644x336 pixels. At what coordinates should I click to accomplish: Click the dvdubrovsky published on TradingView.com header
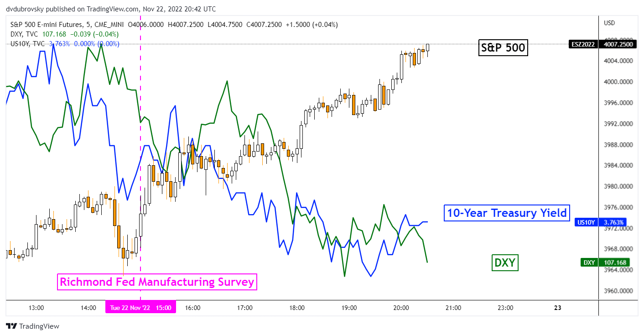pos(111,9)
